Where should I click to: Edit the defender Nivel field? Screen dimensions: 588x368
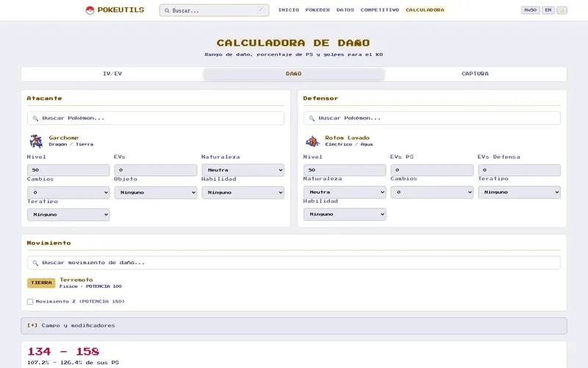[345, 170]
